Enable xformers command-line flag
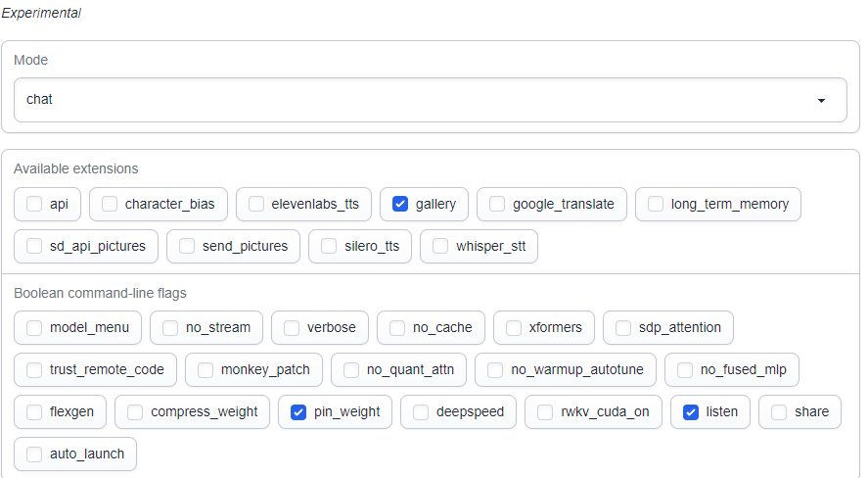Viewport: 868px width, 478px height. pos(514,328)
